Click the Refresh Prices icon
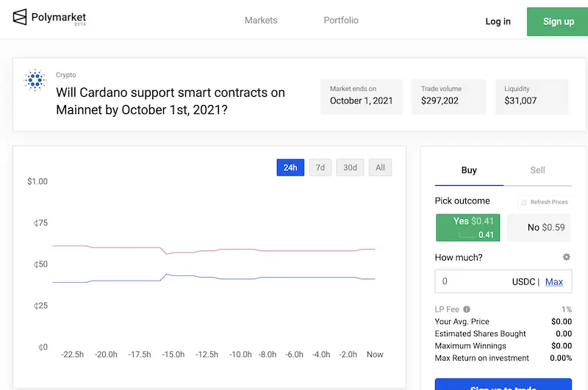This screenshot has width=588, height=390. pyautogui.click(x=524, y=202)
